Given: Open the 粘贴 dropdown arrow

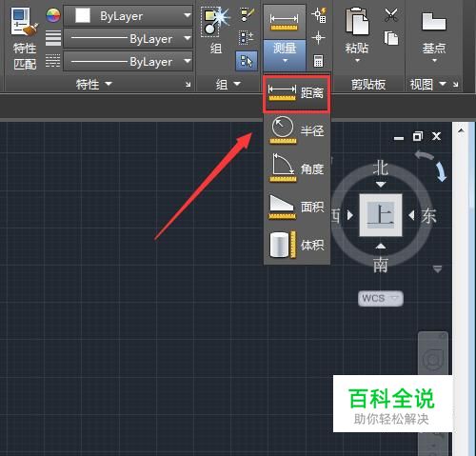Looking at the screenshot, I should [357, 60].
